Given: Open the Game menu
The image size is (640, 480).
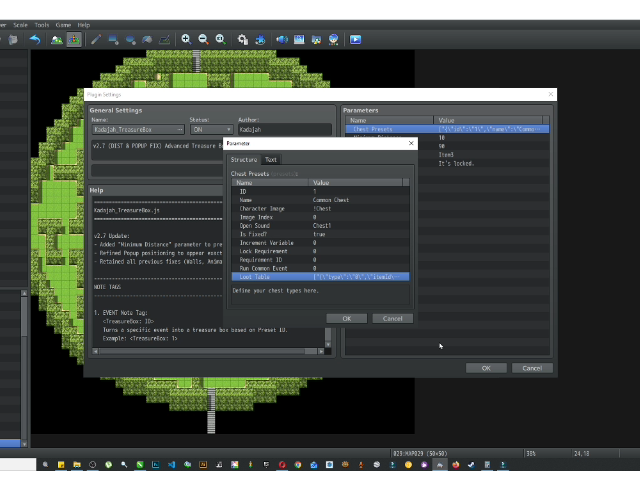Looking at the screenshot, I should coord(63,25).
